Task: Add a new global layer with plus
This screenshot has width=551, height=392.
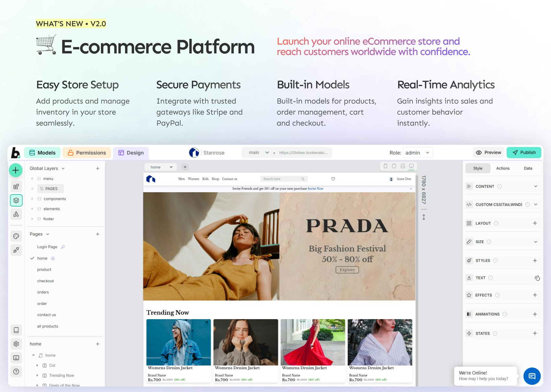Action: [98, 168]
